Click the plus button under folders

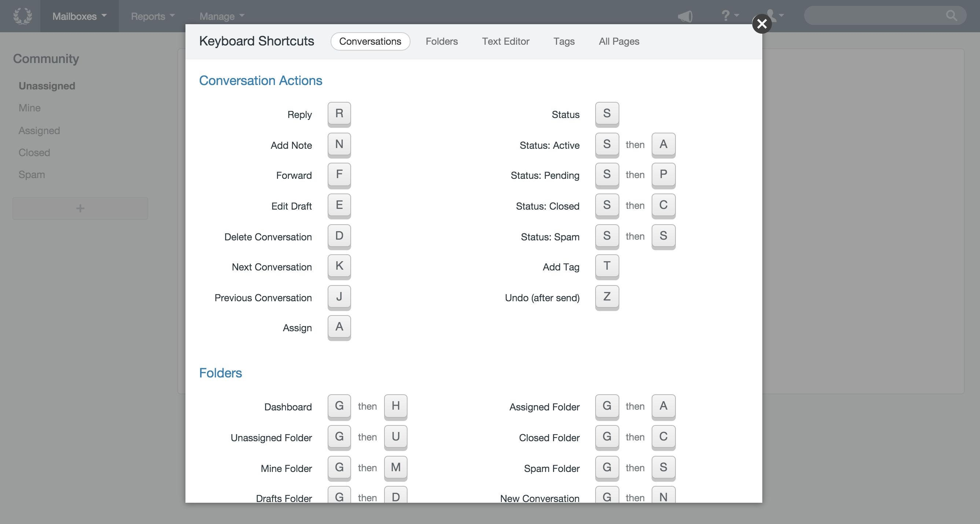click(80, 208)
